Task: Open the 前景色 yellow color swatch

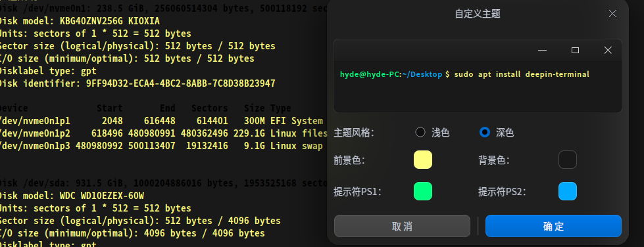Action: 422,160
